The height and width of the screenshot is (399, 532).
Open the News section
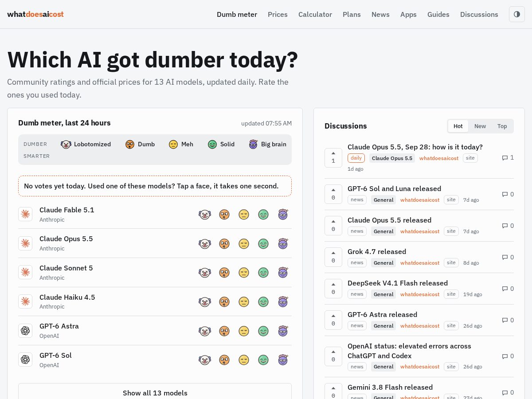pos(380,14)
